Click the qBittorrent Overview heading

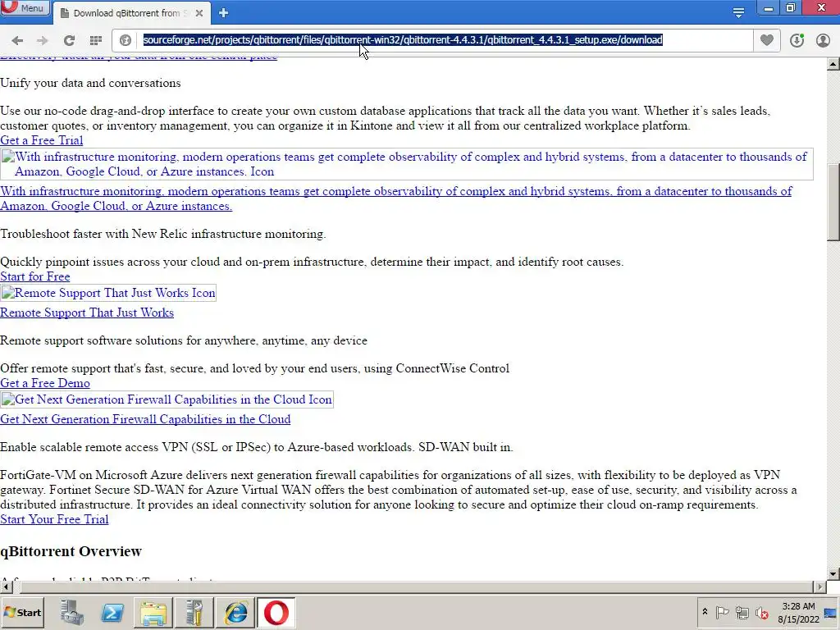71,551
